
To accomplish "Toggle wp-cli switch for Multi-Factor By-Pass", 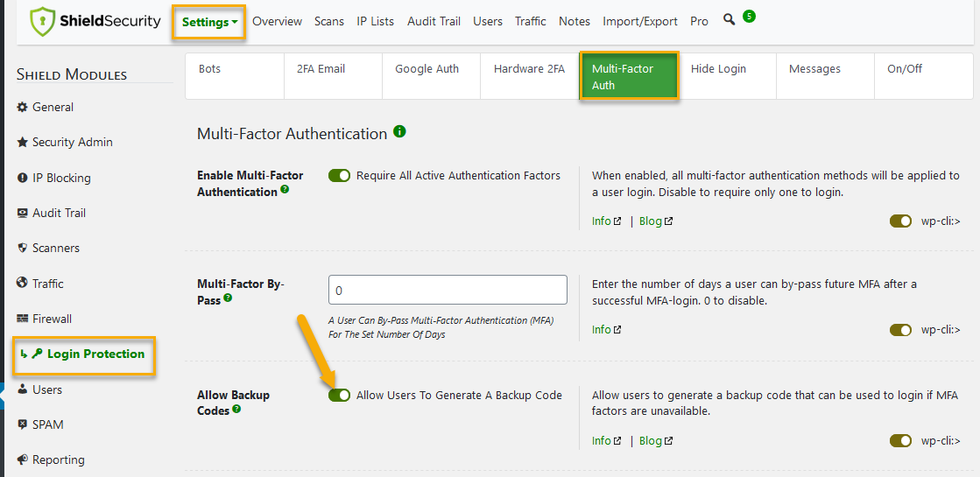I will [900, 330].
